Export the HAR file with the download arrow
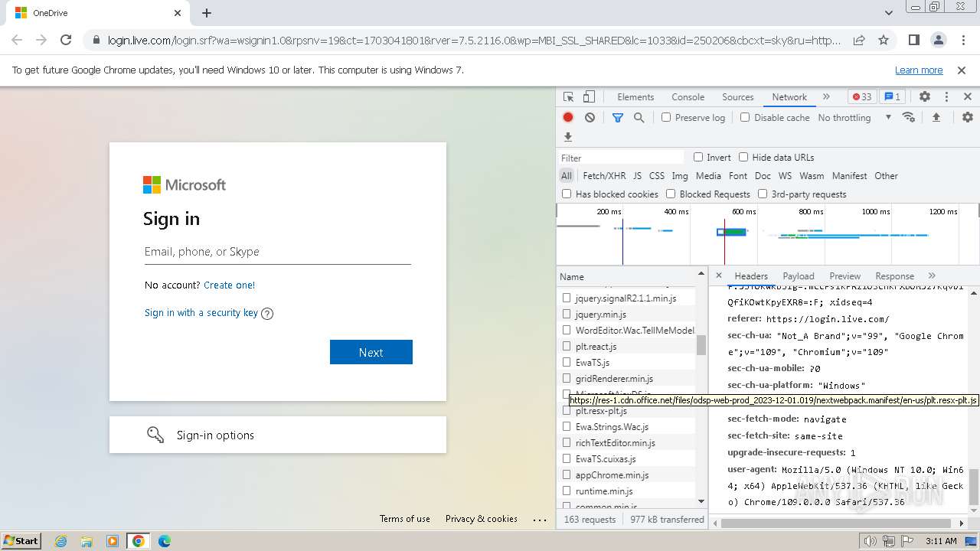980x551 pixels. coord(568,137)
